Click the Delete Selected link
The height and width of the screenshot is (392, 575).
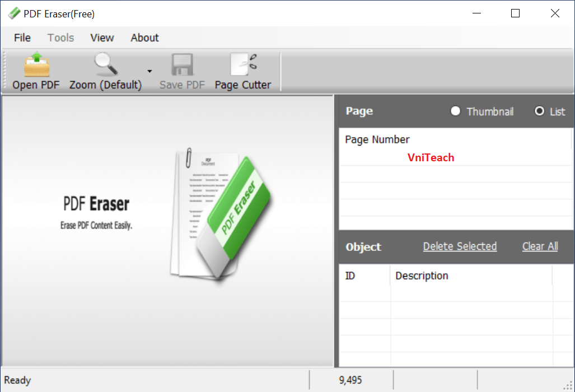460,246
